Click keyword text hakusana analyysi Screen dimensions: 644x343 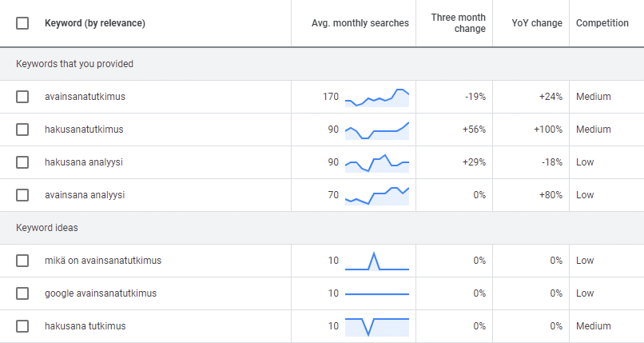pos(84,162)
